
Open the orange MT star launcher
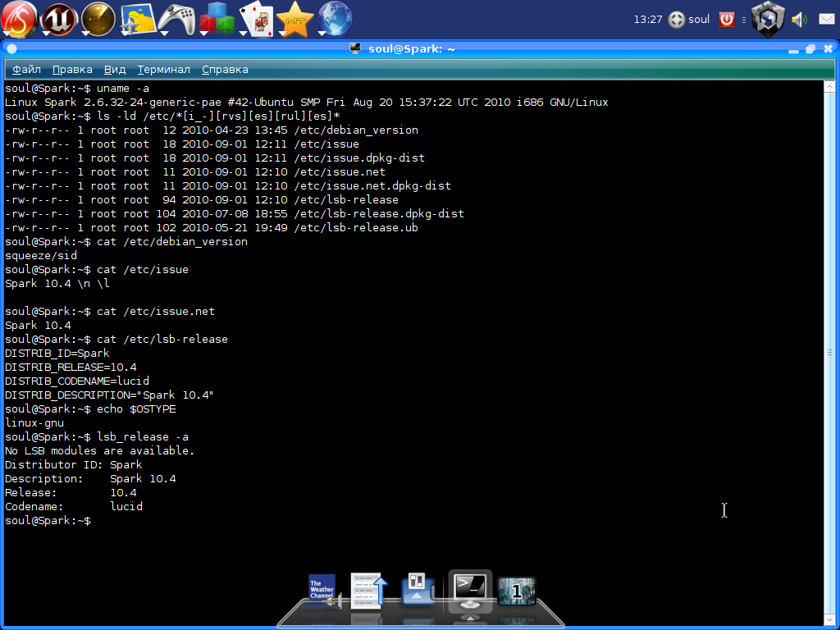[295, 20]
